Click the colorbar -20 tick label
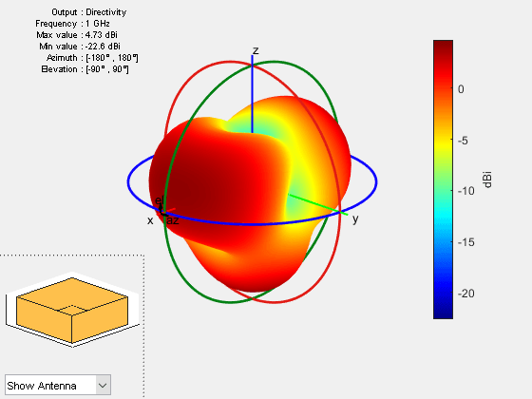532x399 pixels. coord(465,294)
